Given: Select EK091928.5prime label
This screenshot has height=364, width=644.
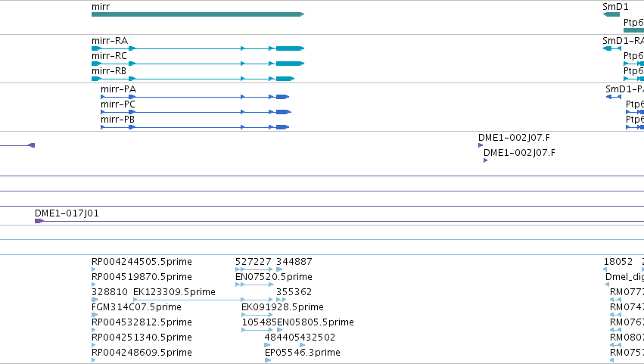Looking at the screenshot, I should (x=282, y=307).
